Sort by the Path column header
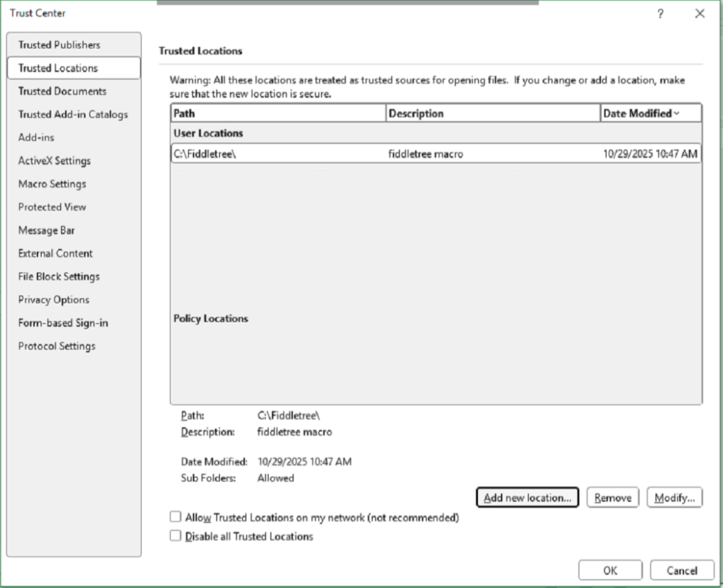Image resolution: width=723 pixels, height=588 pixels. tap(278, 113)
